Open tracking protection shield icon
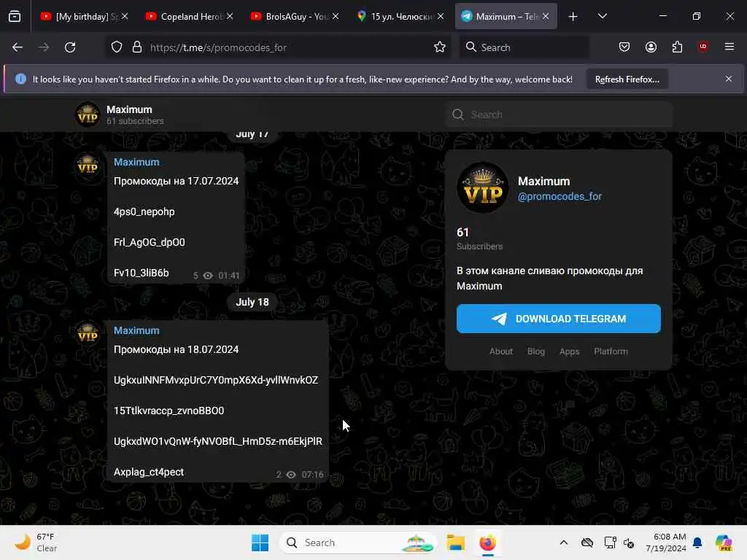The image size is (747, 560). 117,47
